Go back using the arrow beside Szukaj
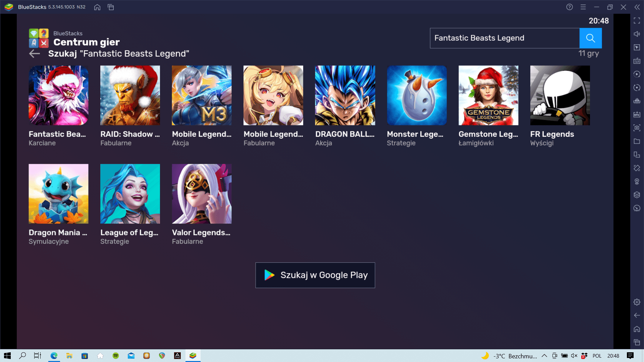The width and height of the screenshot is (644, 362). point(35,54)
